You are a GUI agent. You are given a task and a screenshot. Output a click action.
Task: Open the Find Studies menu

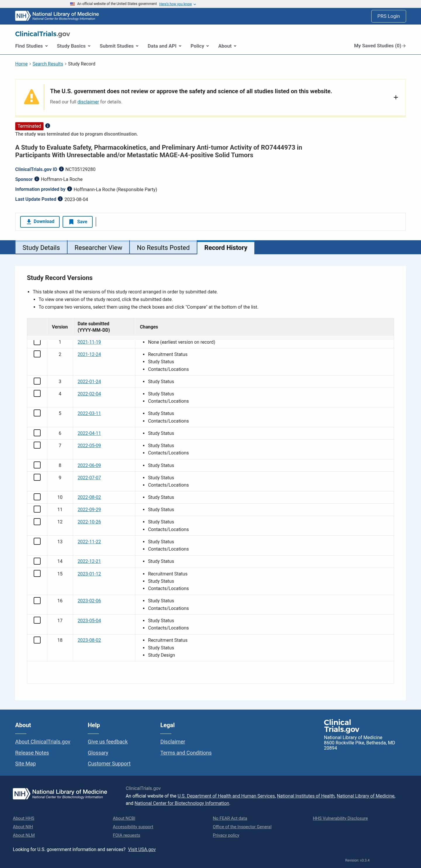point(31,46)
